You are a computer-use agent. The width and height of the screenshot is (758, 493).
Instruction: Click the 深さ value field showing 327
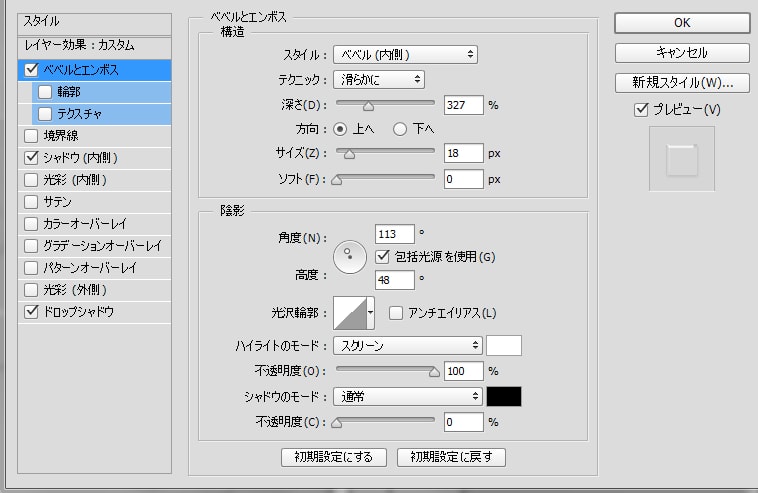(464, 105)
